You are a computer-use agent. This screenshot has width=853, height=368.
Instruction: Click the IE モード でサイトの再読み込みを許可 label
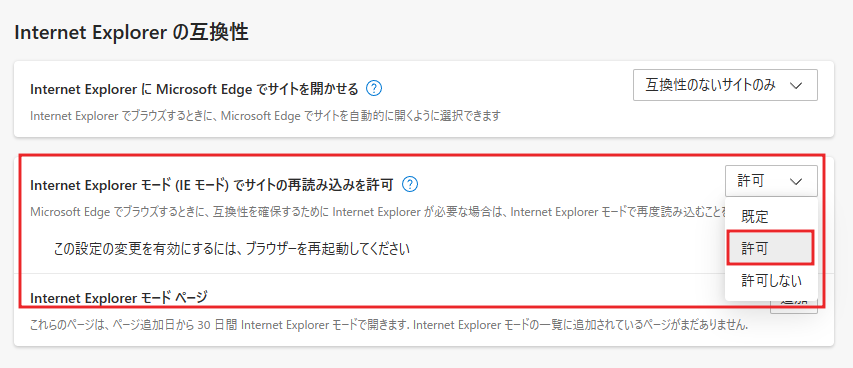coord(212,185)
